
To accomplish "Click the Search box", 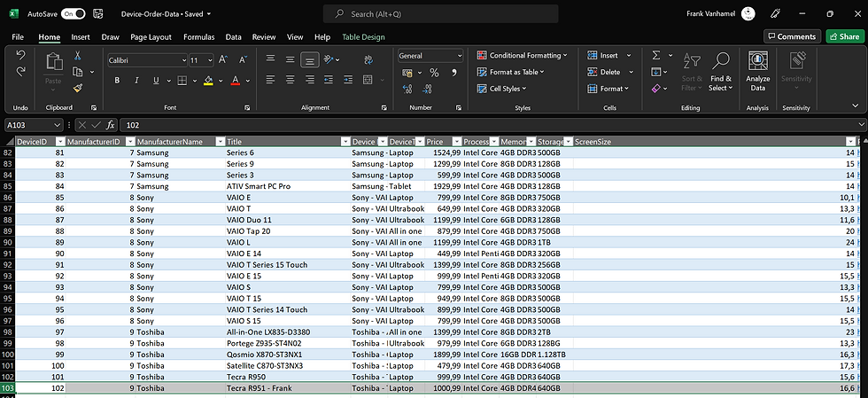I will (441, 14).
